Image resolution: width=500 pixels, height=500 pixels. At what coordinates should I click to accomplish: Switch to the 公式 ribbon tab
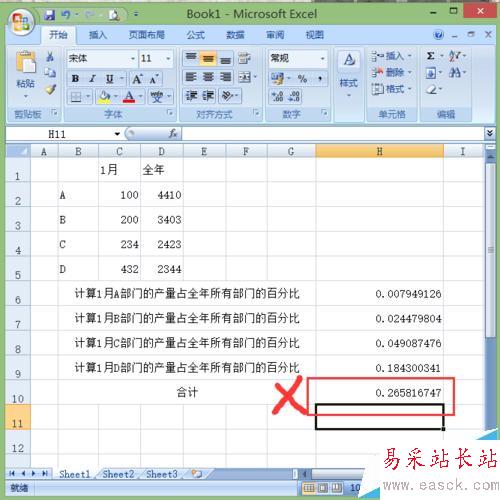[x=195, y=35]
